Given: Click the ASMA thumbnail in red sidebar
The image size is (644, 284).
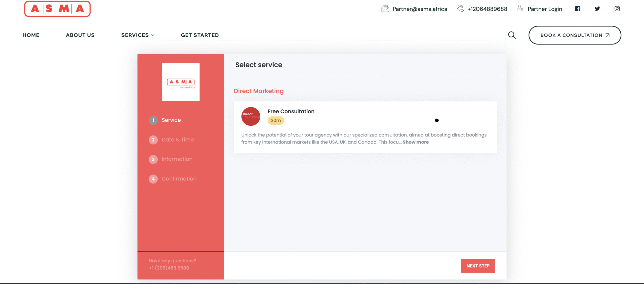Looking at the screenshot, I should point(181,82).
